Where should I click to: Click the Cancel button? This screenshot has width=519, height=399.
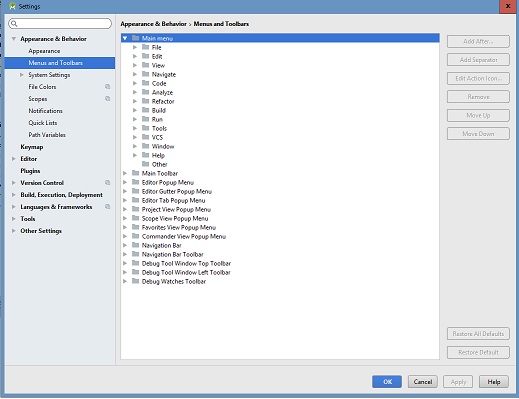coord(423,382)
